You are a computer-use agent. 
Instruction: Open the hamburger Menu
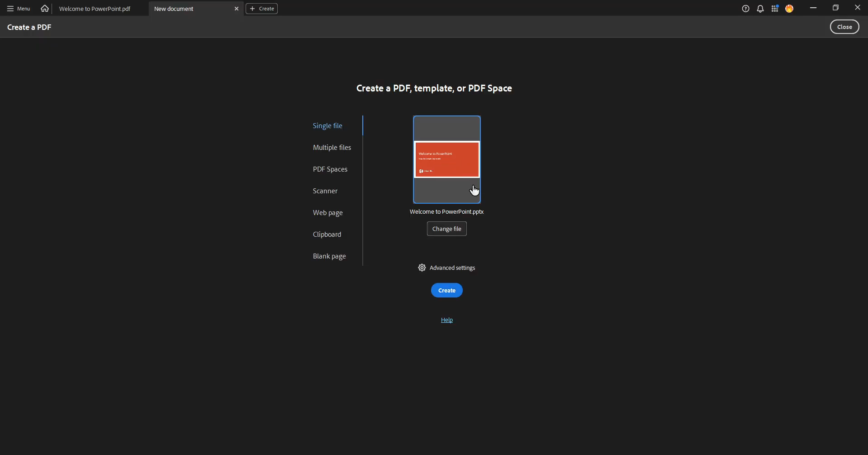click(19, 9)
